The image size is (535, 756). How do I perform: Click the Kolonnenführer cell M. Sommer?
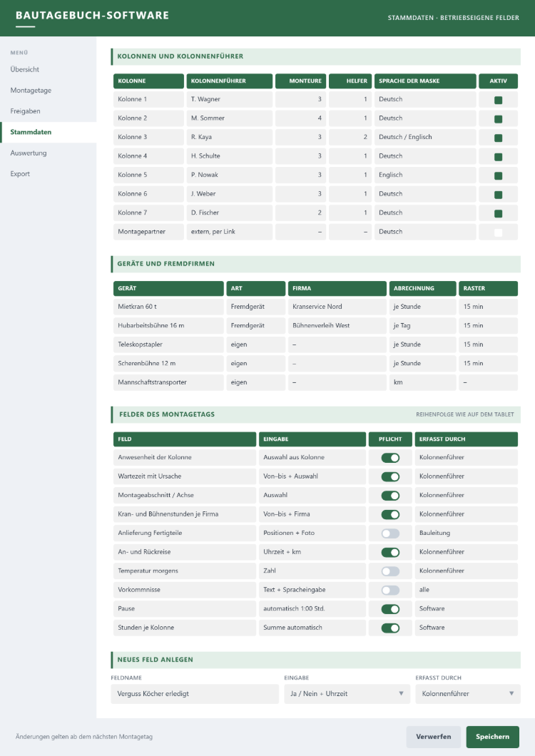click(230, 118)
